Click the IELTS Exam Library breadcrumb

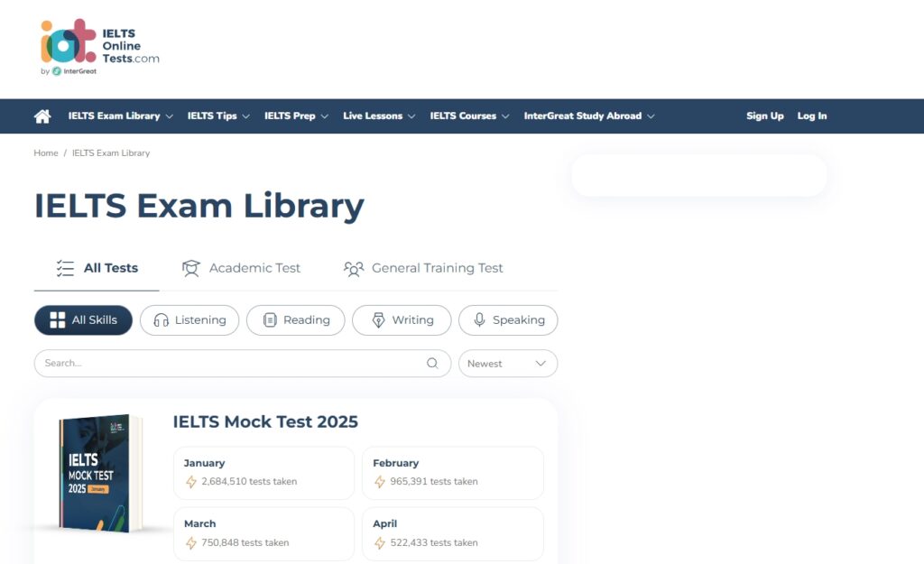(111, 153)
